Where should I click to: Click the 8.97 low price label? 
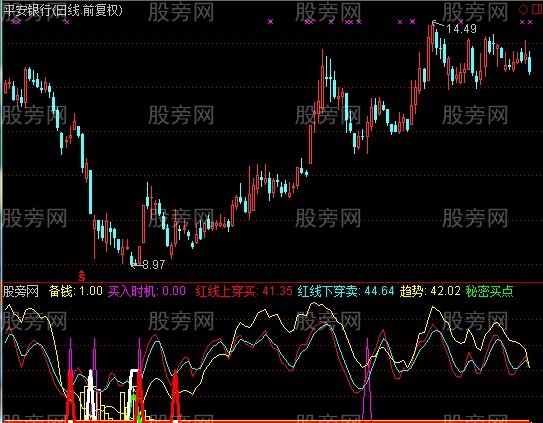(153, 265)
